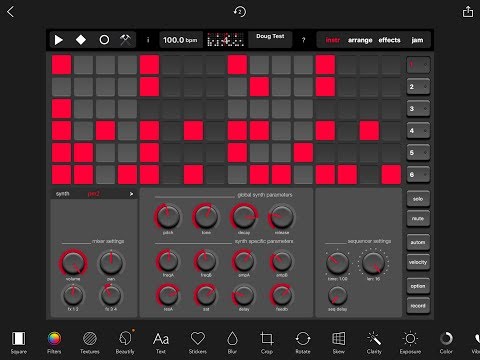The width and height of the screenshot is (480, 360).
Task: Open track 2 selector dropdown
Action: pyautogui.click(x=418, y=87)
